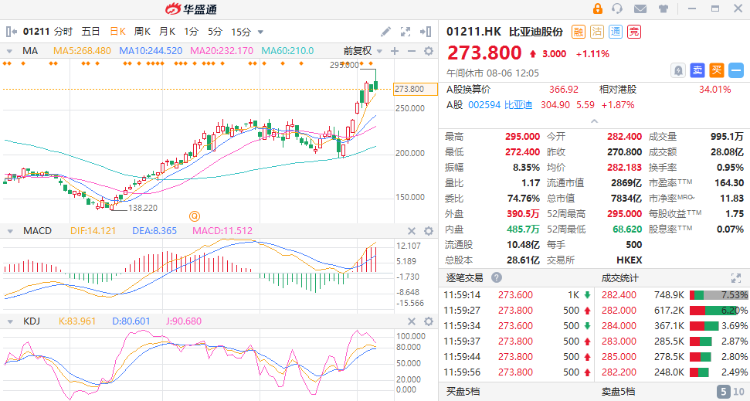The width and height of the screenshot is (750, 401).
Task: Click the blue 卖 sell button
Action: pos(698,71)
